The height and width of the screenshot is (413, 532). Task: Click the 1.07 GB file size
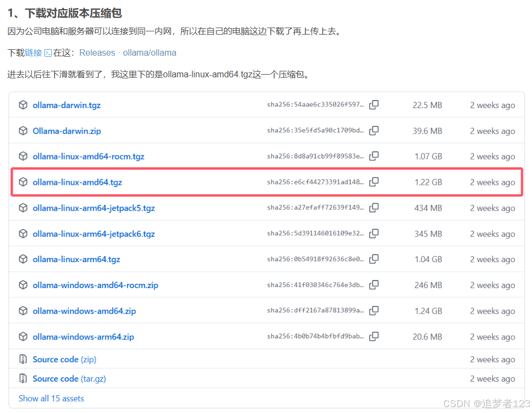(428, 156)
